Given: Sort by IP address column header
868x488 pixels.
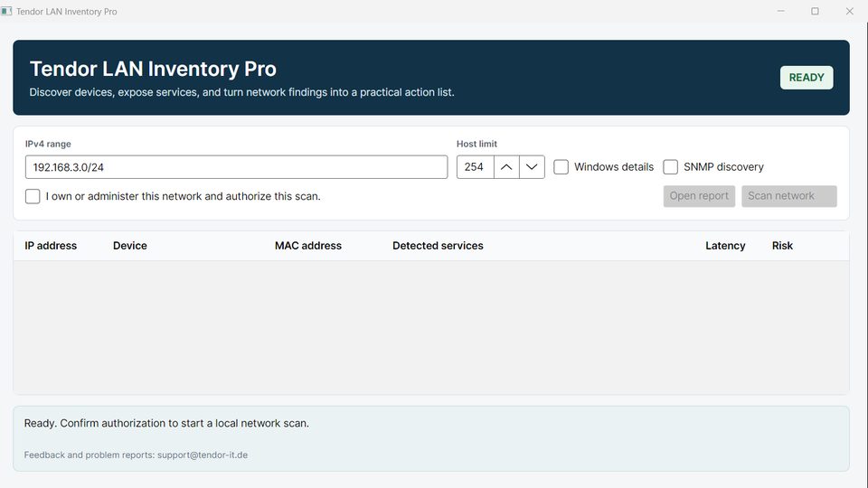Looking at the screenshot, I should coord(51,246).
